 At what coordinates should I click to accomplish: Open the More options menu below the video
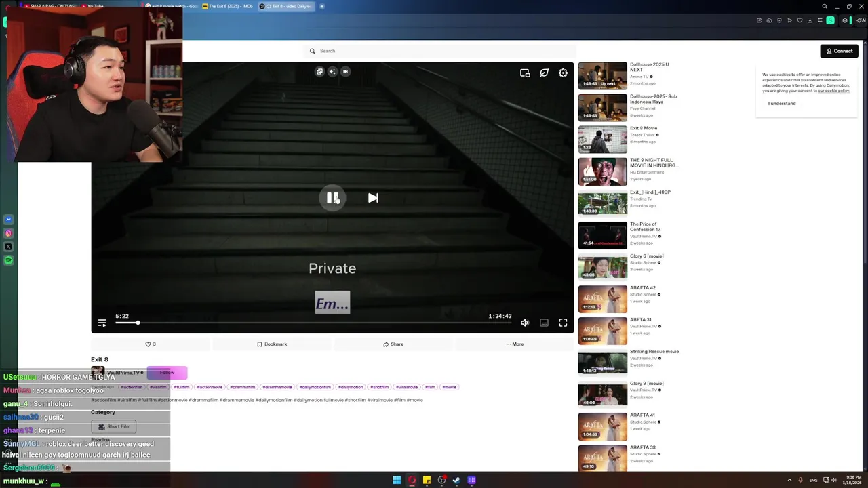(x=515, y=344)
